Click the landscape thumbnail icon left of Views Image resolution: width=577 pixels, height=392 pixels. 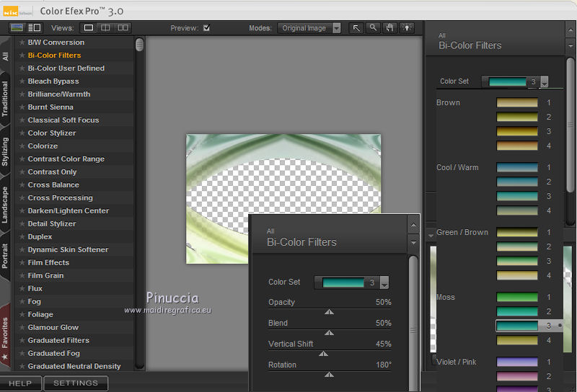(x=17, y=27)
